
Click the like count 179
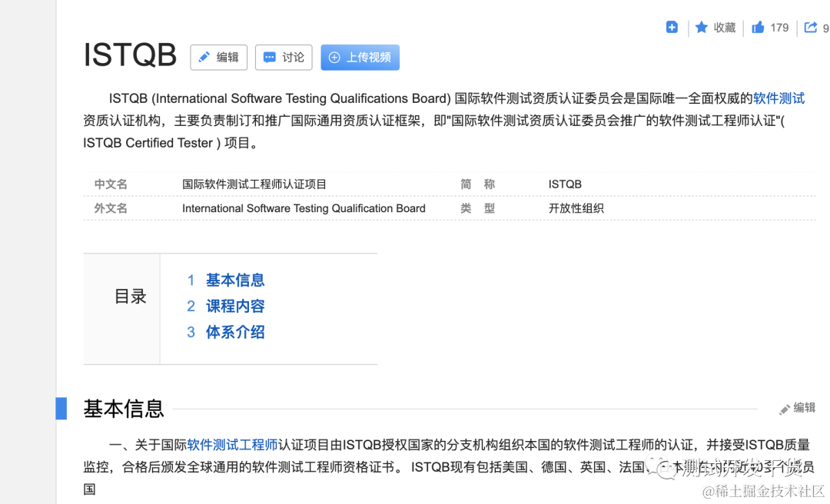tap(779, 28)
